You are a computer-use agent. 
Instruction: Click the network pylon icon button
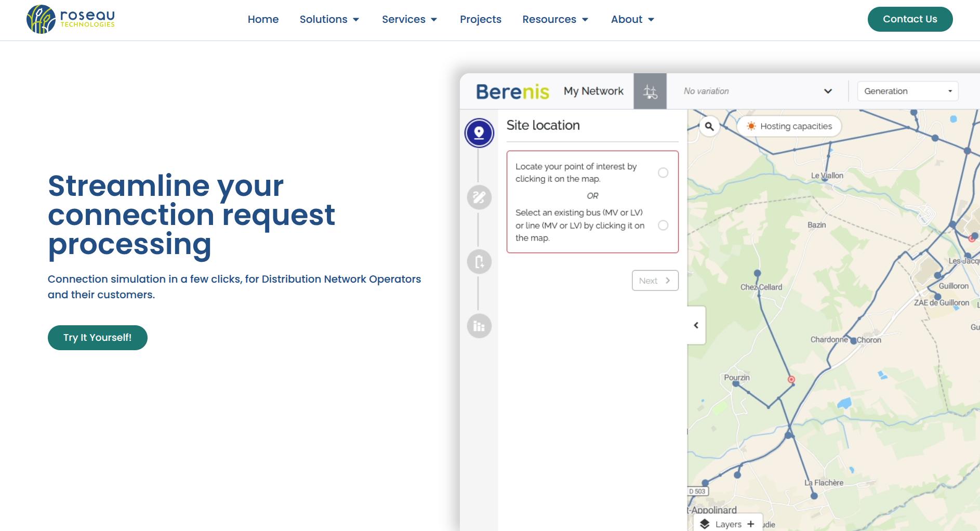click(650, 91)
